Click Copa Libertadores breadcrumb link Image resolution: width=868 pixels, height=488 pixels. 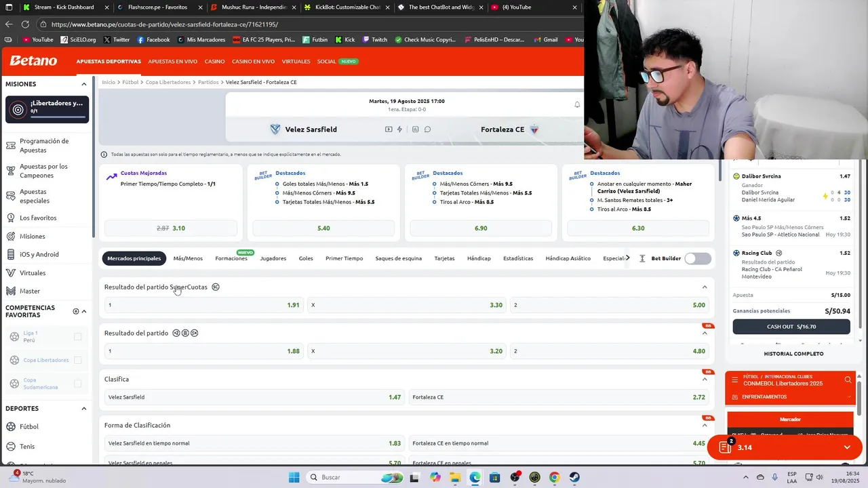168,82
